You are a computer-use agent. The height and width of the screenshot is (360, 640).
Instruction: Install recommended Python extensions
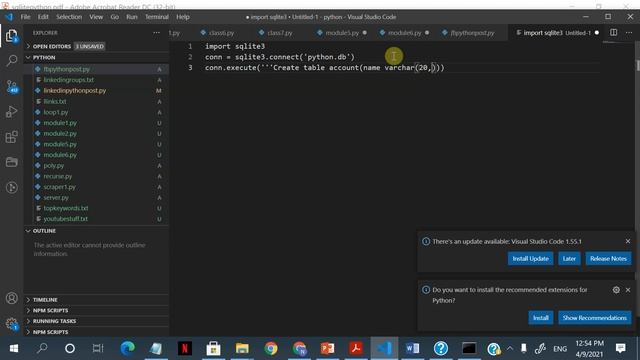540,318
